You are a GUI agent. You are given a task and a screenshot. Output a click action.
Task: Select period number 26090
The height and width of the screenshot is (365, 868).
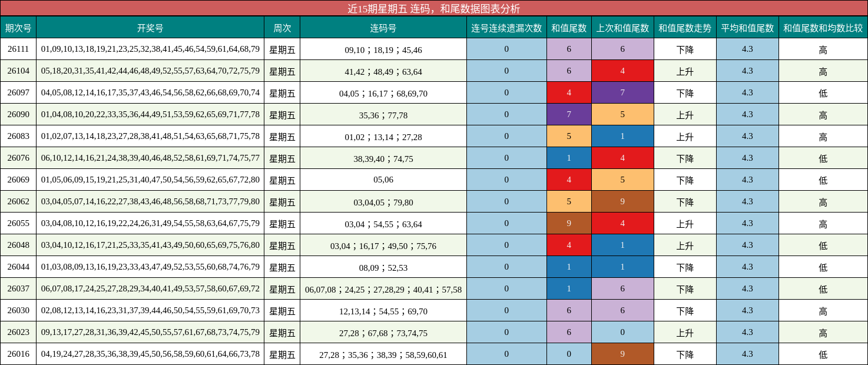pyautogui.click(x=18, y=115)
